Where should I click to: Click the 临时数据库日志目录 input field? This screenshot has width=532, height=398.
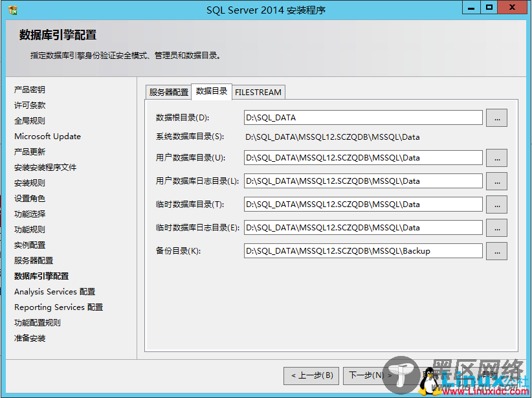(x=363, y=228)
